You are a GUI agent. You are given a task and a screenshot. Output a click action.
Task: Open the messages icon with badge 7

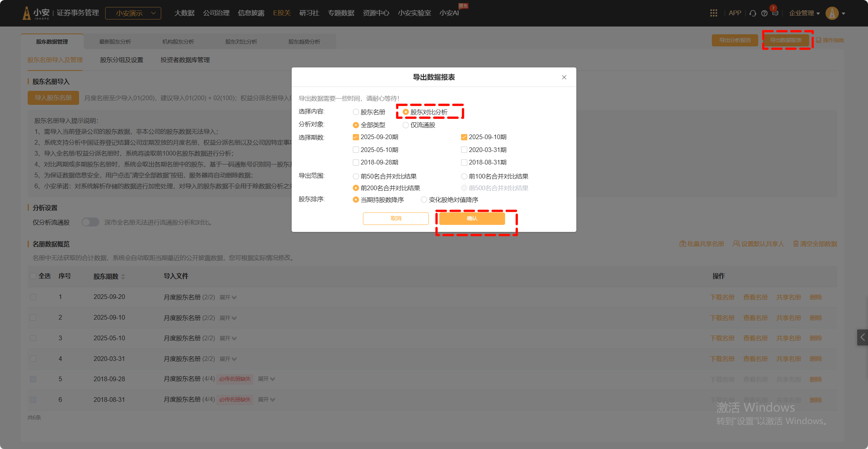(x=775, y=13)
